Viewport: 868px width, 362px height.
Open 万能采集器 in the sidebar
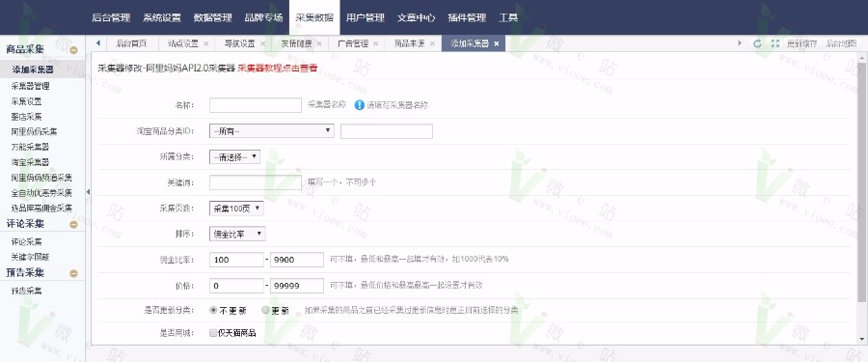(x=31, y=147)
